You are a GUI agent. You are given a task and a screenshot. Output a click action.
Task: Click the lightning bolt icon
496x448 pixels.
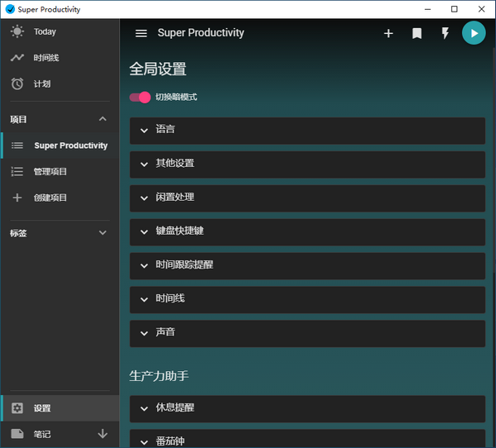coord(445,33)
